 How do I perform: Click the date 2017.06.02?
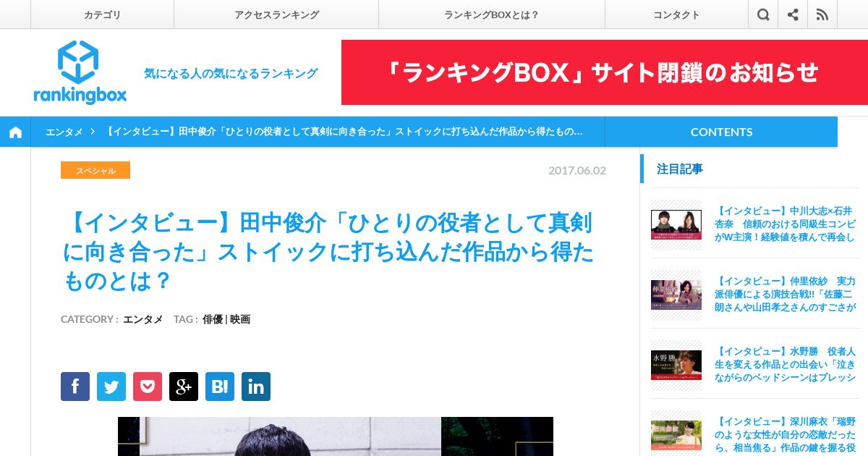click(577, 171)
